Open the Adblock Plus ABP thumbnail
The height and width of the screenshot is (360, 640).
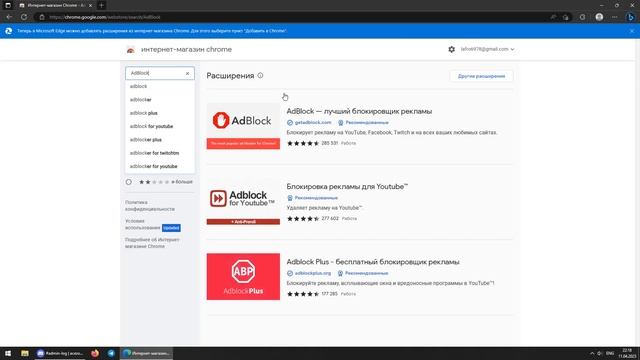point(243,277)
